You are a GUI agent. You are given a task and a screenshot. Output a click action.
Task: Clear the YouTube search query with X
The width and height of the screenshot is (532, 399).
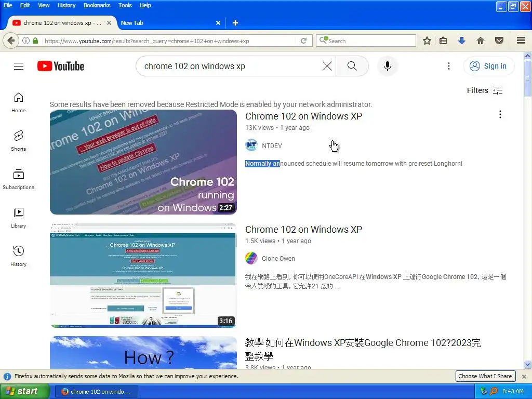[327, 66]
